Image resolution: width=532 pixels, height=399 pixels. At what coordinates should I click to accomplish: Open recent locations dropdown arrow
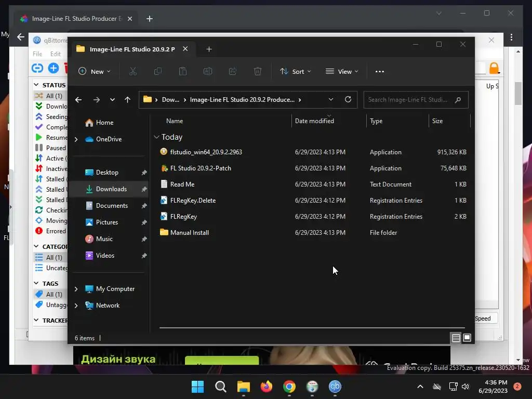tap(112, 100)
